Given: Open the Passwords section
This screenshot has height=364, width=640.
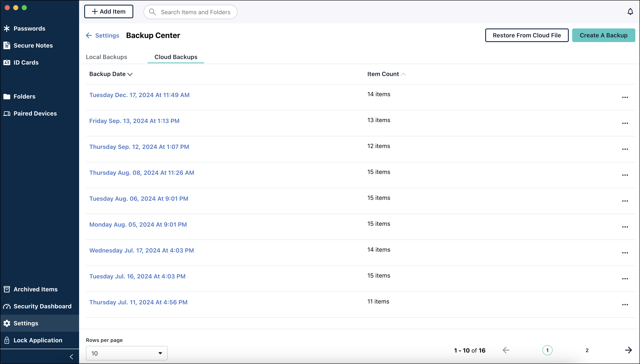Looking at the screenshot, I should coord(29,28).
